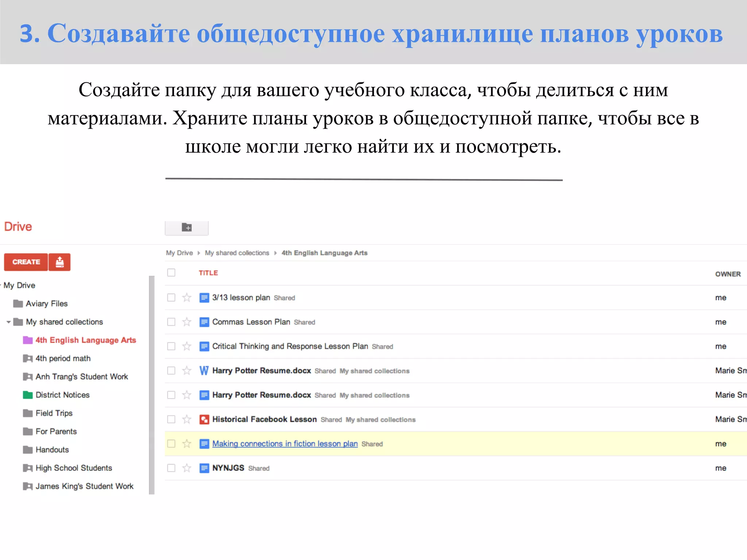Select the 4th English Language Arts sidebar folder

coord(86,340)
